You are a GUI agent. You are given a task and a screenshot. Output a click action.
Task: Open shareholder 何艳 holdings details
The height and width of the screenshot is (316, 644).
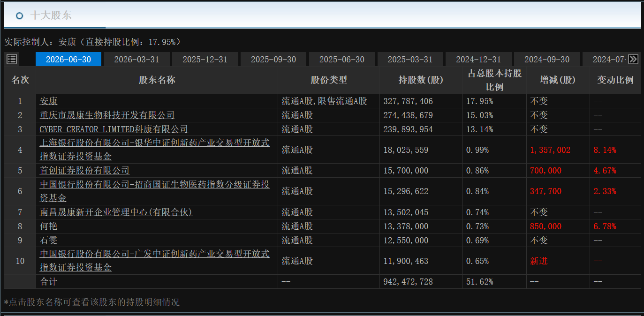click(49, 226)
